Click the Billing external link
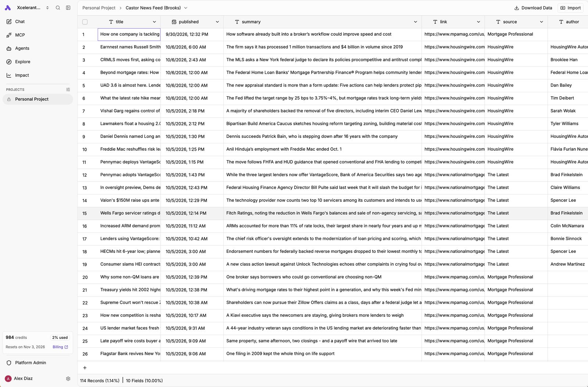Viewport: 588px width, 387px height. [x=60, y=347]
